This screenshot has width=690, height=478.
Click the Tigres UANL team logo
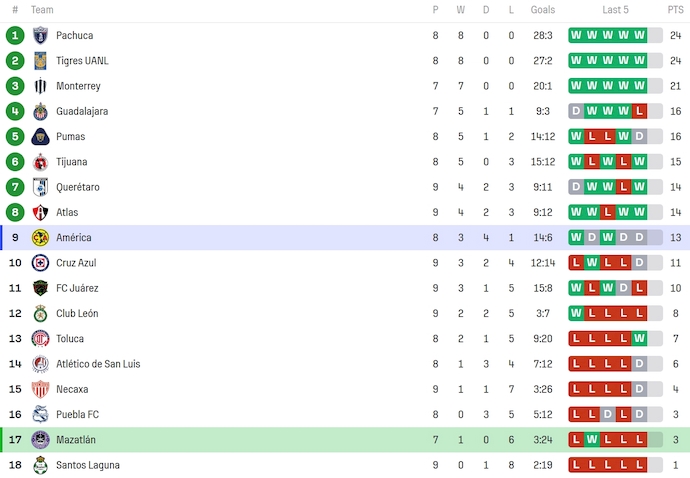[x=40, y=61]
